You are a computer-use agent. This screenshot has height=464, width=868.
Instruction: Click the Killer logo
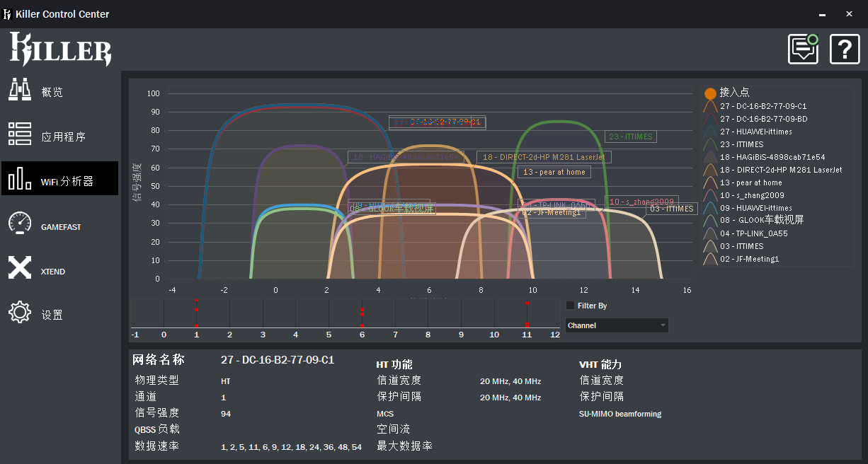(59, 50)
